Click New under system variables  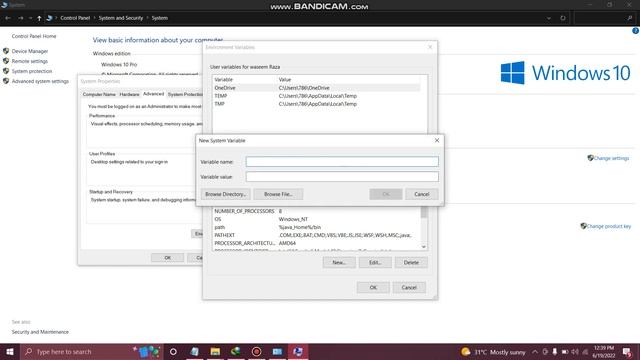[339, 262]
